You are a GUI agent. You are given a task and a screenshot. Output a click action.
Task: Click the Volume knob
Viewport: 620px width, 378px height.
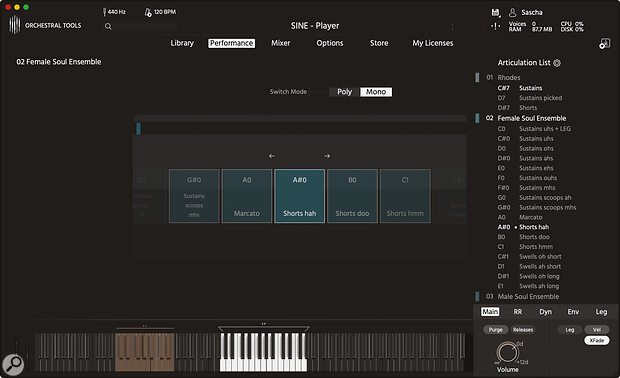coord(507,352)
